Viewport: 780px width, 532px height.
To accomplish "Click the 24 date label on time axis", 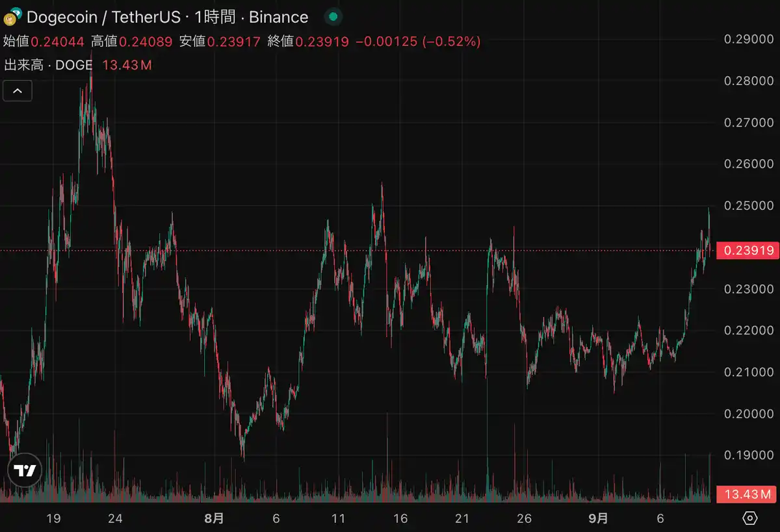I will pyautogui.click(x=115, y=518).
